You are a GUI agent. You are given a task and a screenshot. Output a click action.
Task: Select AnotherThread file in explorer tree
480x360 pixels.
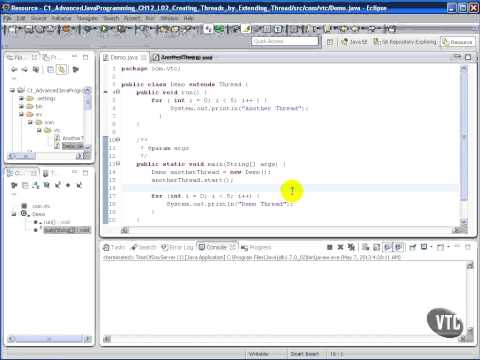tap(69, 138)
